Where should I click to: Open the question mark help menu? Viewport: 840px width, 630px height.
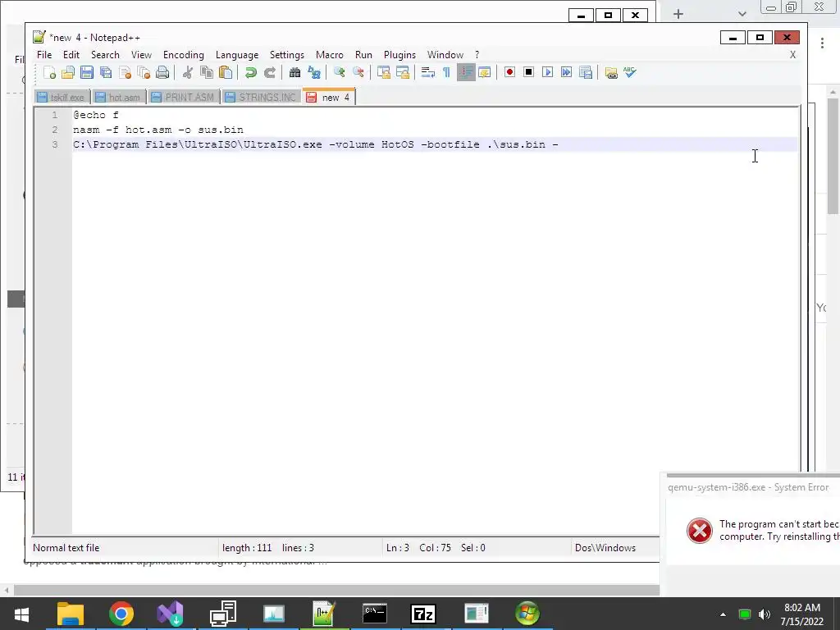pos(477,55)
